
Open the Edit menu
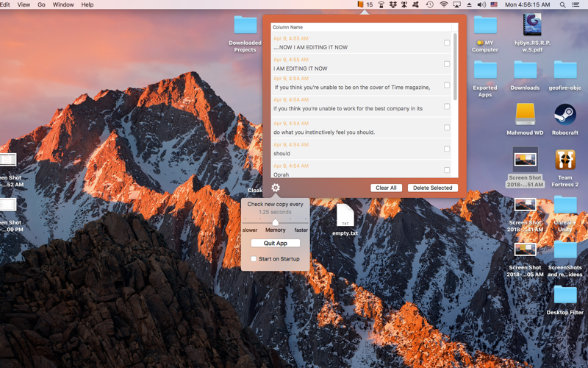tap(5, 4)
